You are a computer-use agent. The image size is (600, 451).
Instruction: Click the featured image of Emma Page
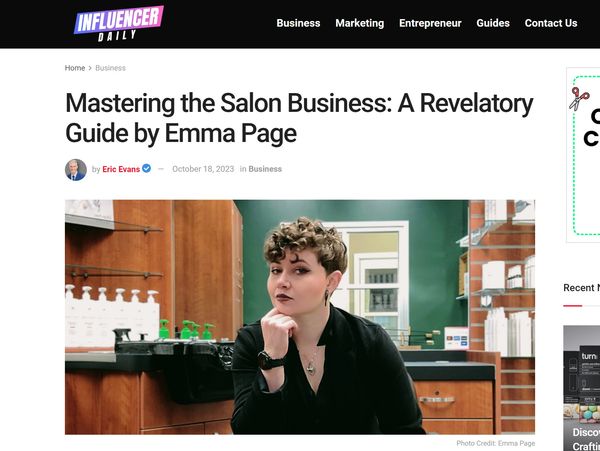(x=300, y=317)
